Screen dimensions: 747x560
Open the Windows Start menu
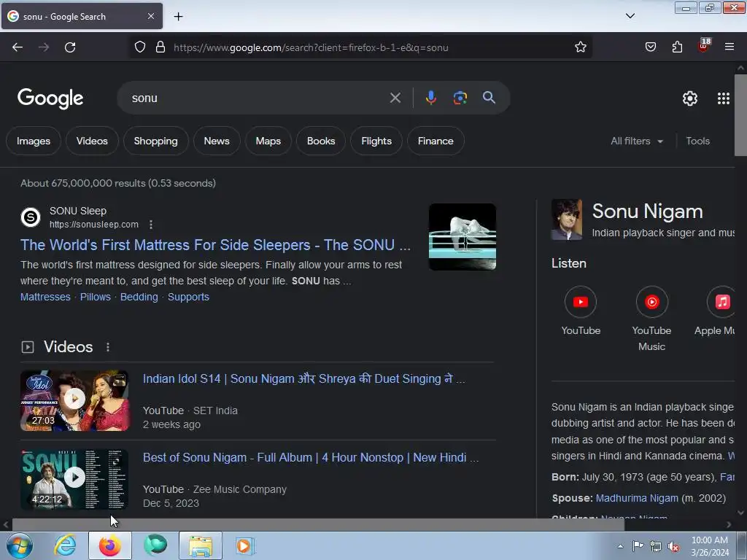coord(20,545)
